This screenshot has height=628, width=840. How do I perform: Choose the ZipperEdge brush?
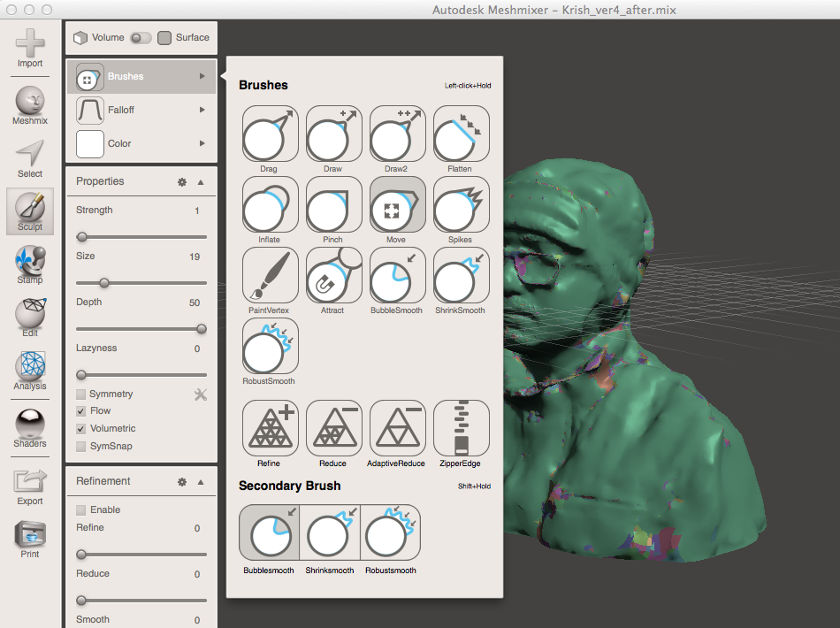(461, 427)
